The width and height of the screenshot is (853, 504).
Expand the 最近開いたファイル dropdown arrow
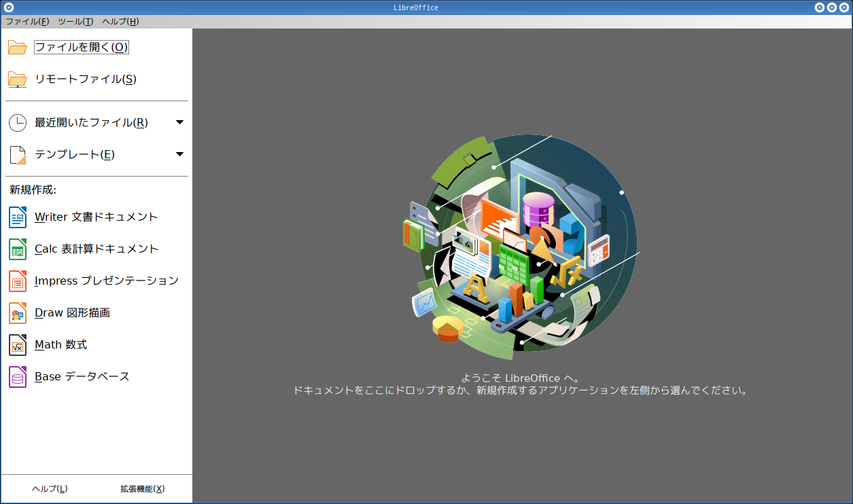pos(179,122)
